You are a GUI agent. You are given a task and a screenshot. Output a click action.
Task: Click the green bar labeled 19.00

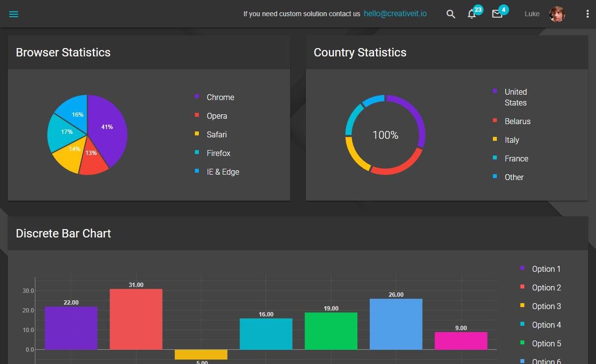coord(331,331)
